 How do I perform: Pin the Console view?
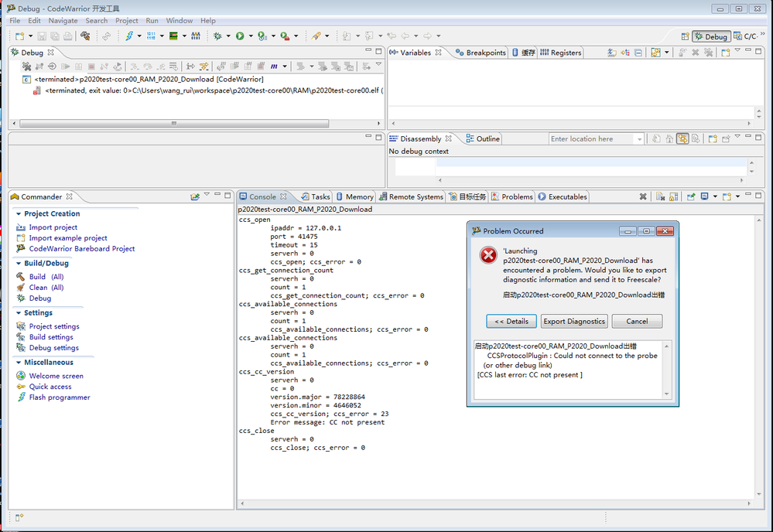click(x=691, y=197)
